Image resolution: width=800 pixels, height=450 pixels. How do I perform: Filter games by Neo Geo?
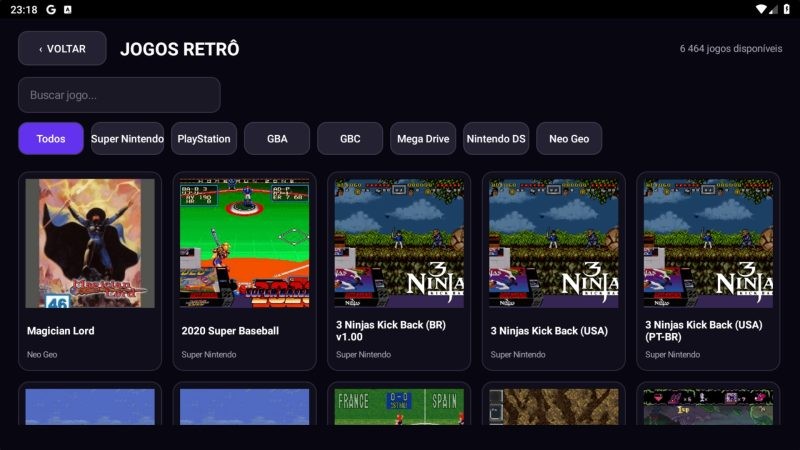pos(569,138)
